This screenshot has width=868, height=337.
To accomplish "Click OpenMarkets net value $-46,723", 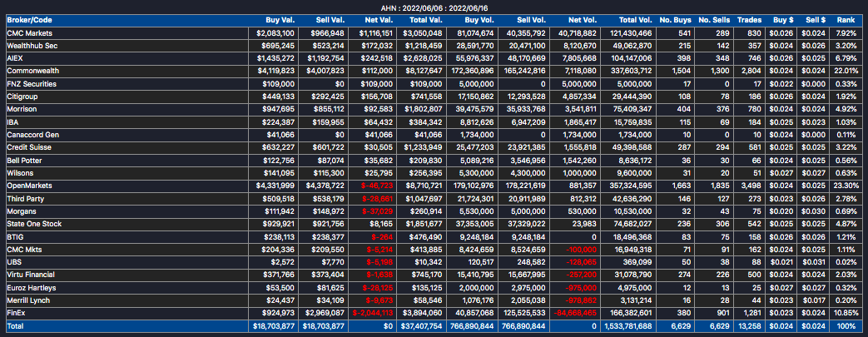I will coord(378,186).
